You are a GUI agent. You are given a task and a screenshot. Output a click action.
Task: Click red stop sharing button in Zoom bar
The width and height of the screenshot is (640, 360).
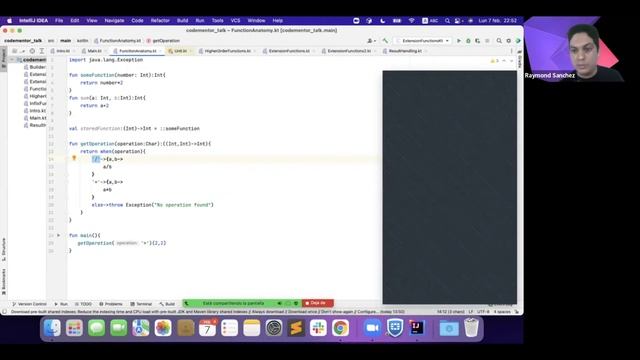[318, 303]
